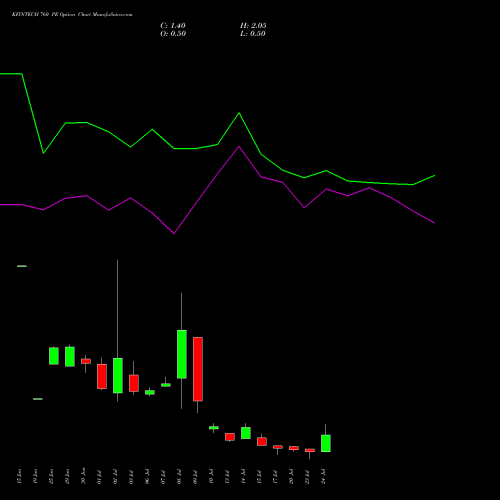This screenshot has width=500, height=500.
Task: Click the KFINTECH 760 PE Options Chart title
Action: pyautogui.click(x=72, y=14)
